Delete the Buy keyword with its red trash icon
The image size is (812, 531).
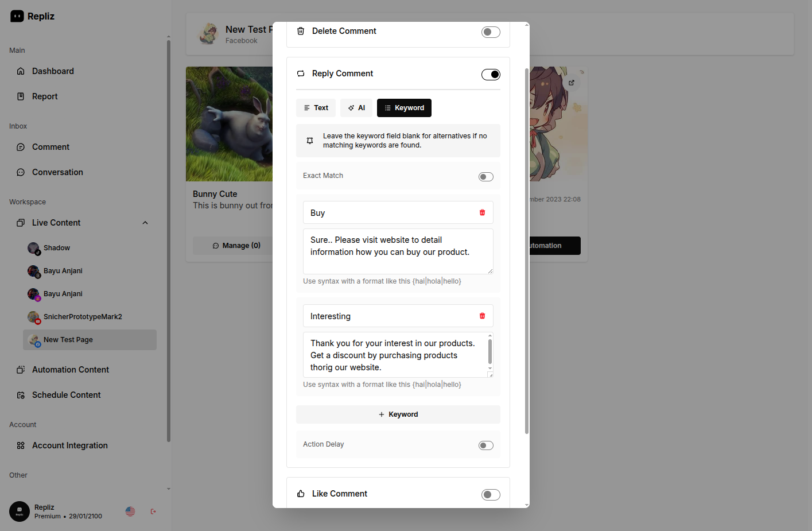point(482,212)
